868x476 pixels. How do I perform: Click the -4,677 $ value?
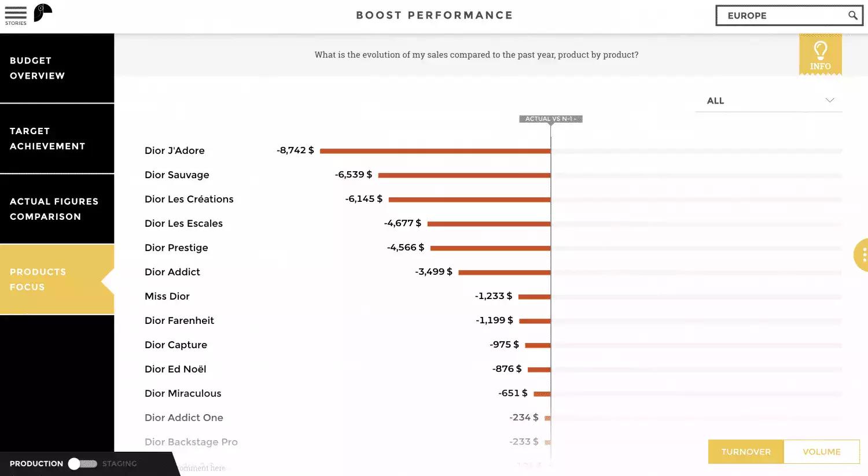(x=403, y=223)
